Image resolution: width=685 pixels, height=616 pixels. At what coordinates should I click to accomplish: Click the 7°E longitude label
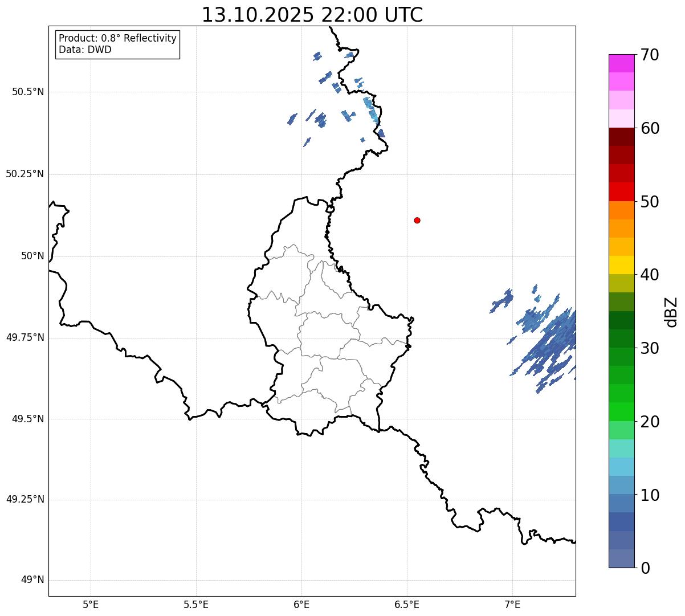[512, 604]
